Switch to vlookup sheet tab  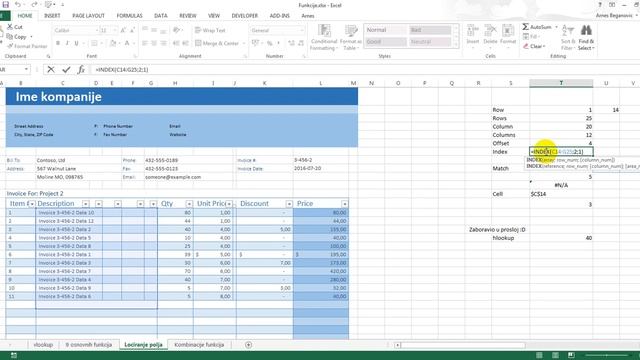[x=43, y=345]
